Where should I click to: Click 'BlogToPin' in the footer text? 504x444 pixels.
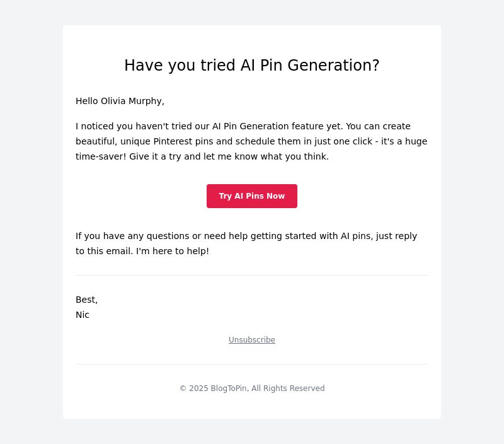click(229, 389)
